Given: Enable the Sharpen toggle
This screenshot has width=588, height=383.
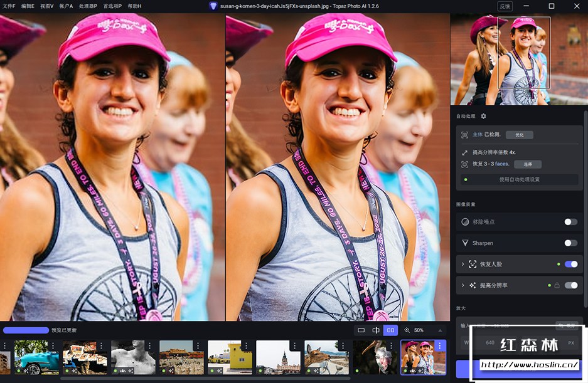Looking at the screenshot, I should point(571,243).
